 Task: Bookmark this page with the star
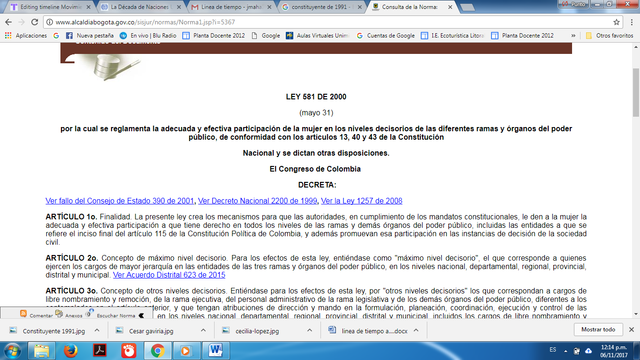616,22
